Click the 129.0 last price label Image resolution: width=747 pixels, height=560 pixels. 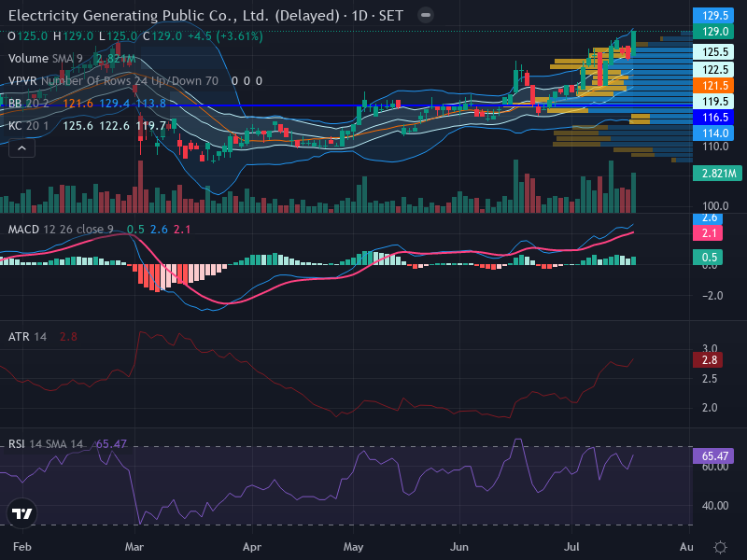coord(713,32)
